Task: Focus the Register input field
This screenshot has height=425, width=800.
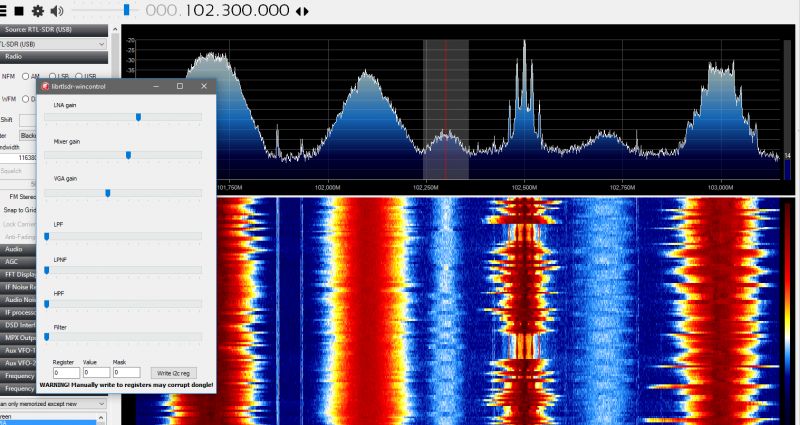Action: 66,373
